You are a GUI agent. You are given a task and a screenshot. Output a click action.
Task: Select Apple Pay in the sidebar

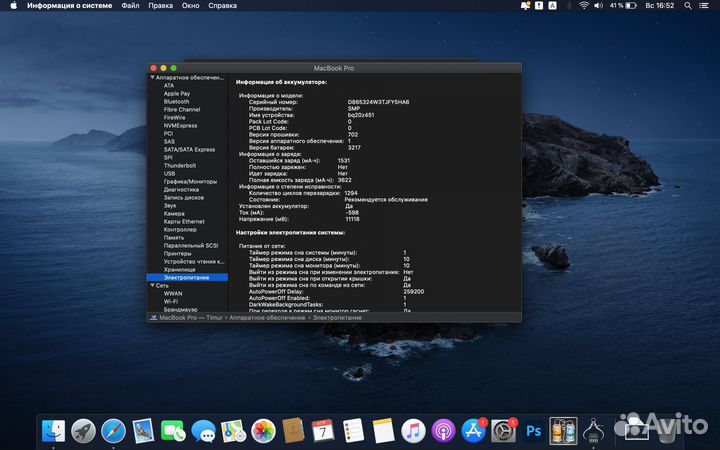(177, 94)
